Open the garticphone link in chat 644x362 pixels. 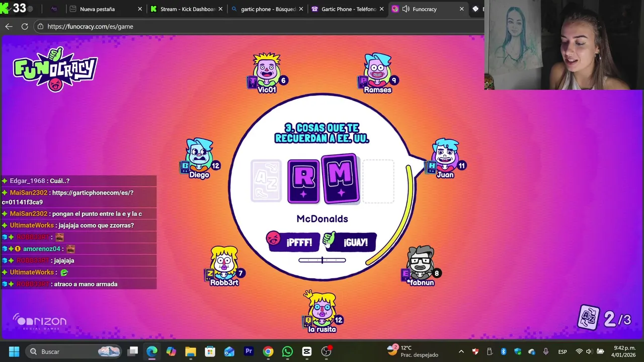click(67, 197)
